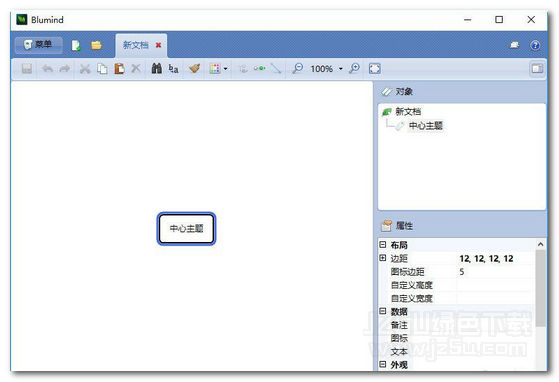Undo the last action
Screen dimensions: 559x382
point(47,68)
